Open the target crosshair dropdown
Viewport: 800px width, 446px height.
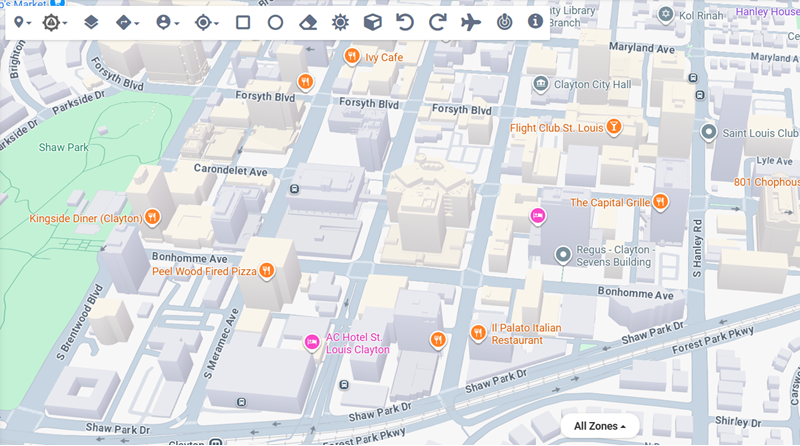[x=207, y=22]
